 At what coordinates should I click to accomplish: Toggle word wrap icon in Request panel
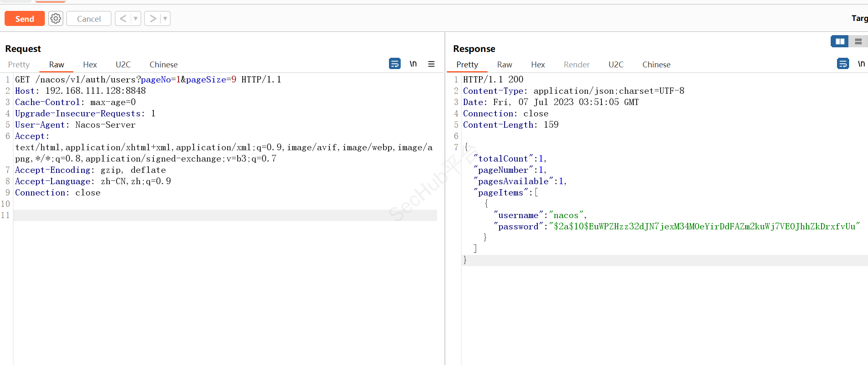[394, 64]
